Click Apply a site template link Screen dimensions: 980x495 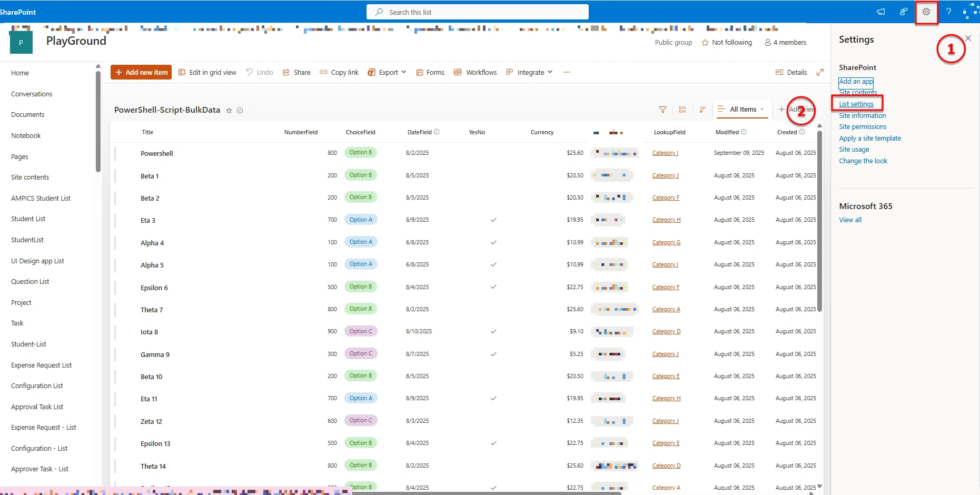[870, 138]
